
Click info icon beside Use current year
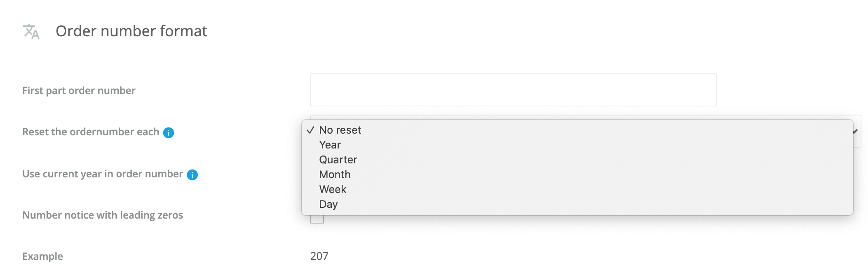coord(192,175)
